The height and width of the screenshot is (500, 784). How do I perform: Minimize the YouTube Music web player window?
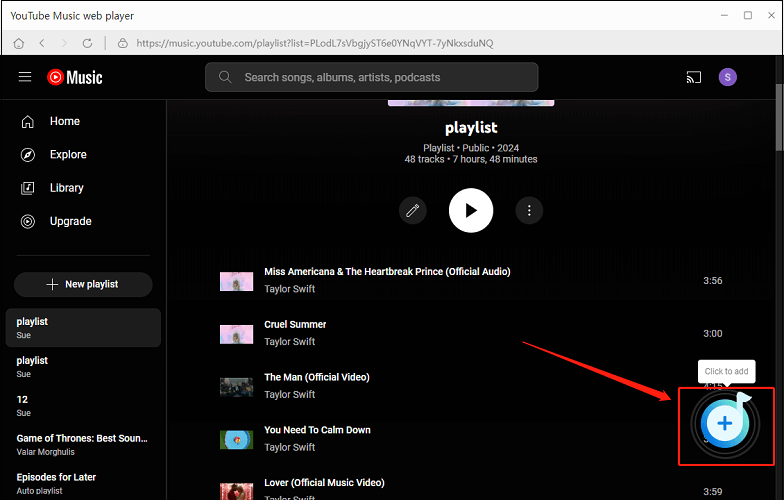[724, 16]
